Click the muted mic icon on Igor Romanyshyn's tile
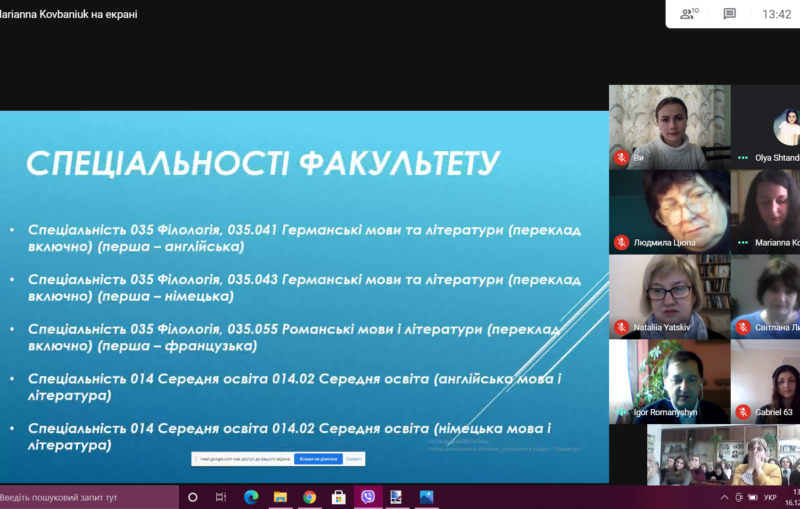Viewport: 800px width, 509px height. pyautogui.click(x=621, y=412)
